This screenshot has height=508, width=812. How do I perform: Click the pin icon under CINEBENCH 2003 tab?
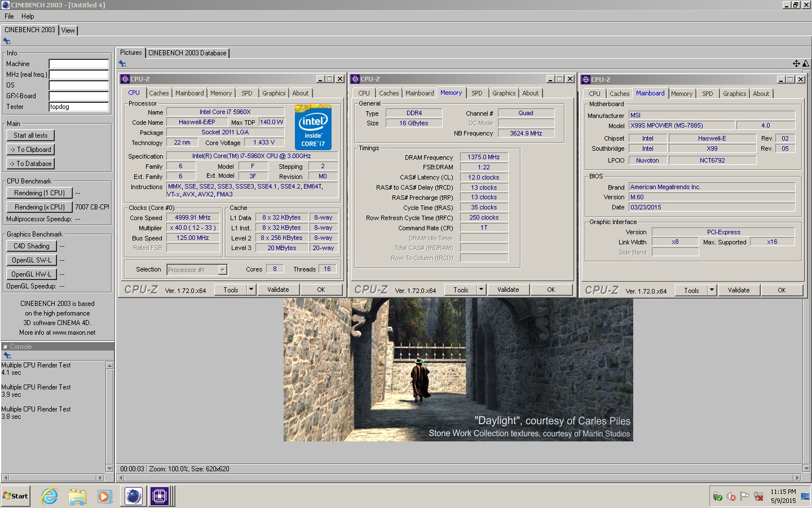[7, 41]
